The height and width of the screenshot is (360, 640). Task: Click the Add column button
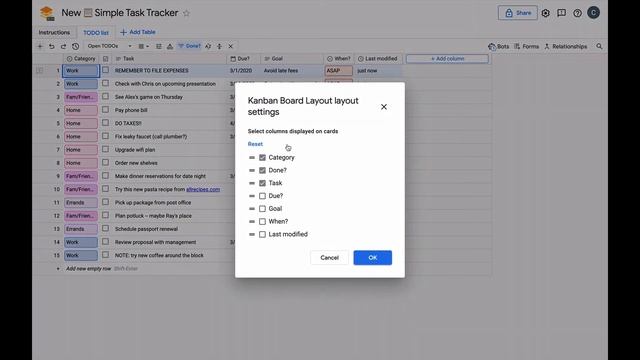[447, 59]
